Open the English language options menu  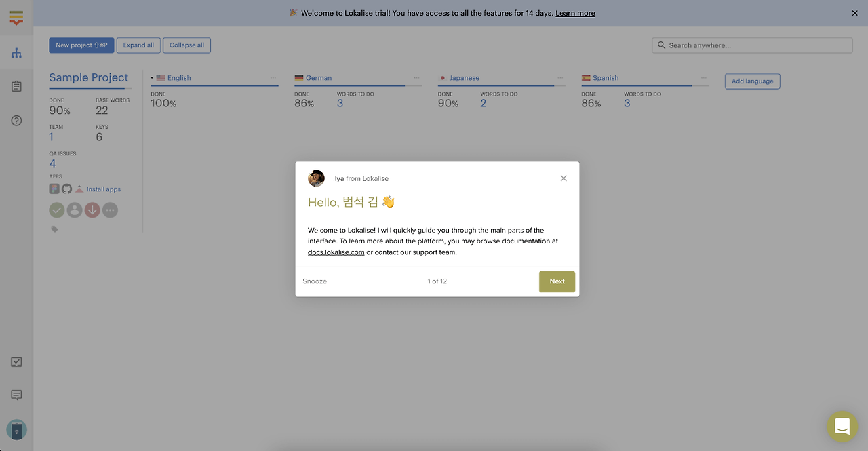[x=275, y=77]
